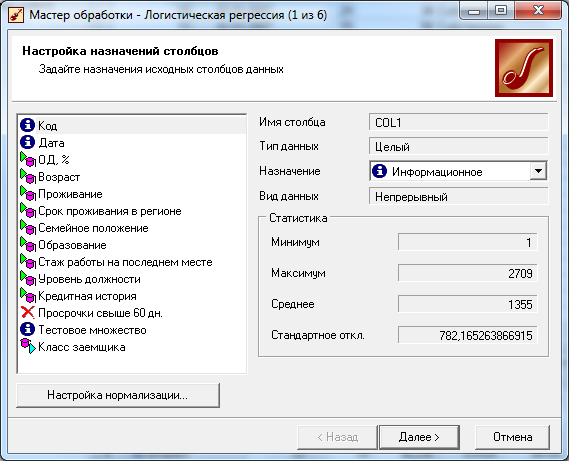Click the info icon inside Назначение combo box
The image size is (569, 461).
pos(380,171)
